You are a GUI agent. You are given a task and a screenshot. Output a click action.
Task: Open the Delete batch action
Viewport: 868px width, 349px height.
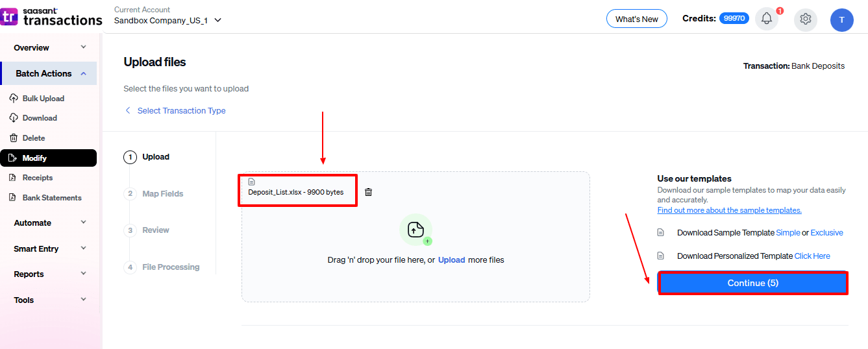coord(34,138)
